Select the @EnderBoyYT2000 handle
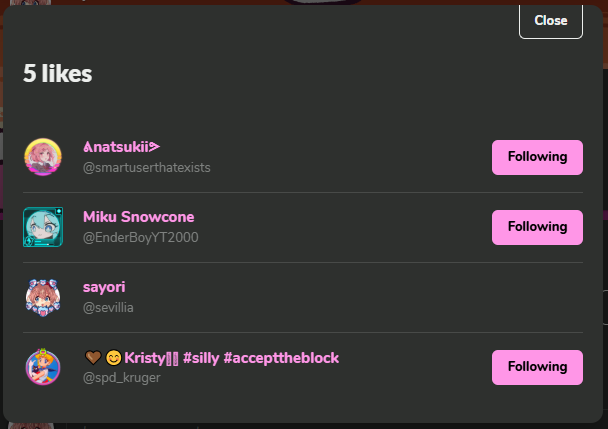Screen dimensions: 608x429 (140, 237)
